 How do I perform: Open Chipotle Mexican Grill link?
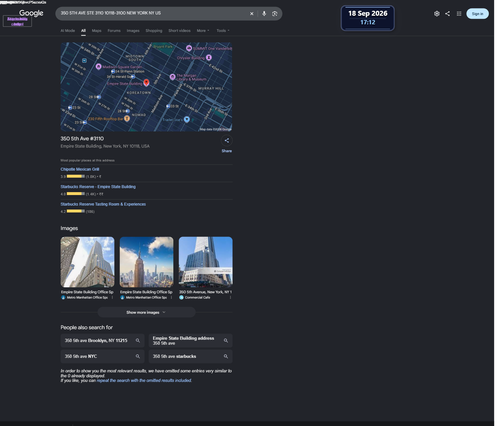pyautogui.click(x=80, y=169)
